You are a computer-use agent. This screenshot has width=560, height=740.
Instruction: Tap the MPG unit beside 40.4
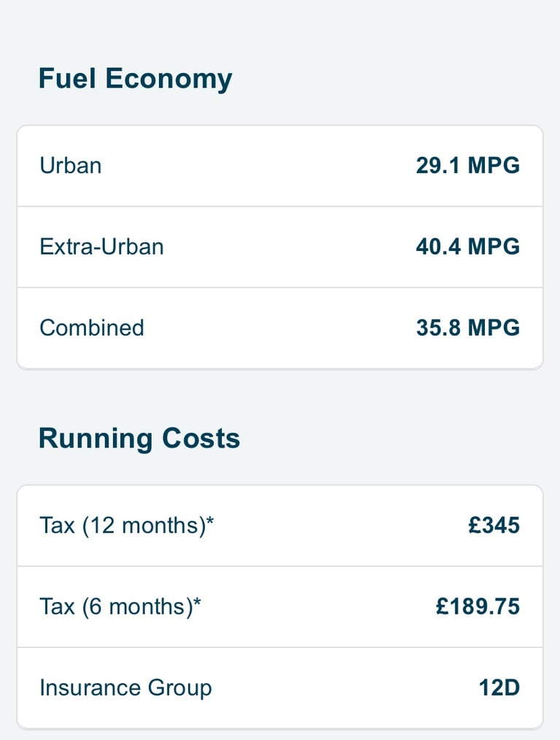(494, 247)
